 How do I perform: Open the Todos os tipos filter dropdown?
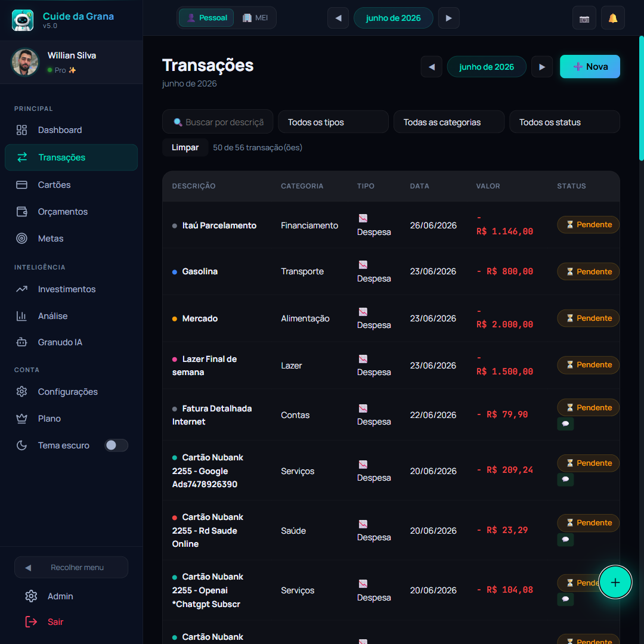tap(333, 122)
